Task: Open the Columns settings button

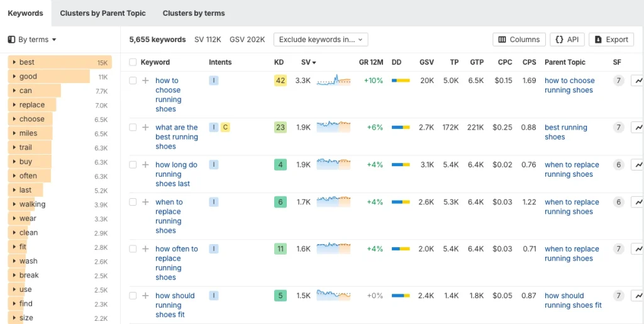Action: point(519,40)
